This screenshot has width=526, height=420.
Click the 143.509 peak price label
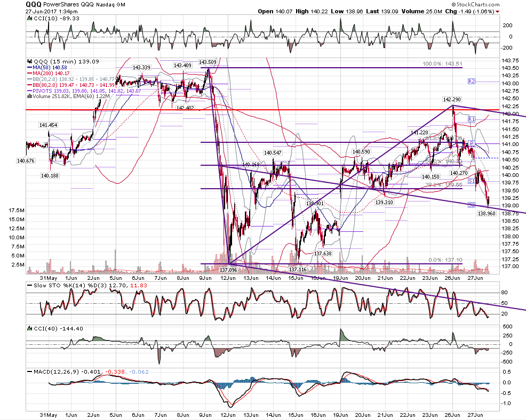(x=208, y=62)
